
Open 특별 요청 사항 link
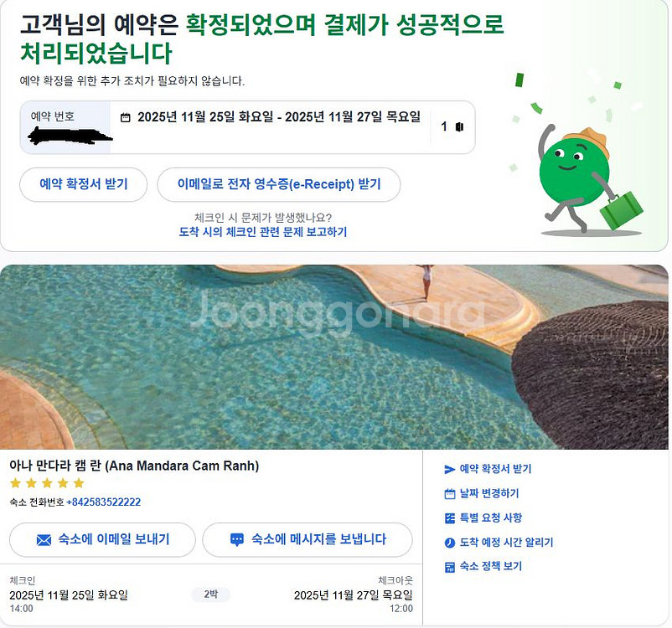(x=491, y=518)
